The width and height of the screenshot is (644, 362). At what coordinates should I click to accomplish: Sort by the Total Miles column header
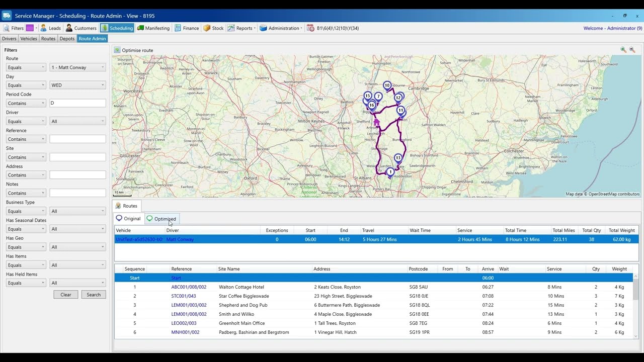click(563, 230)
